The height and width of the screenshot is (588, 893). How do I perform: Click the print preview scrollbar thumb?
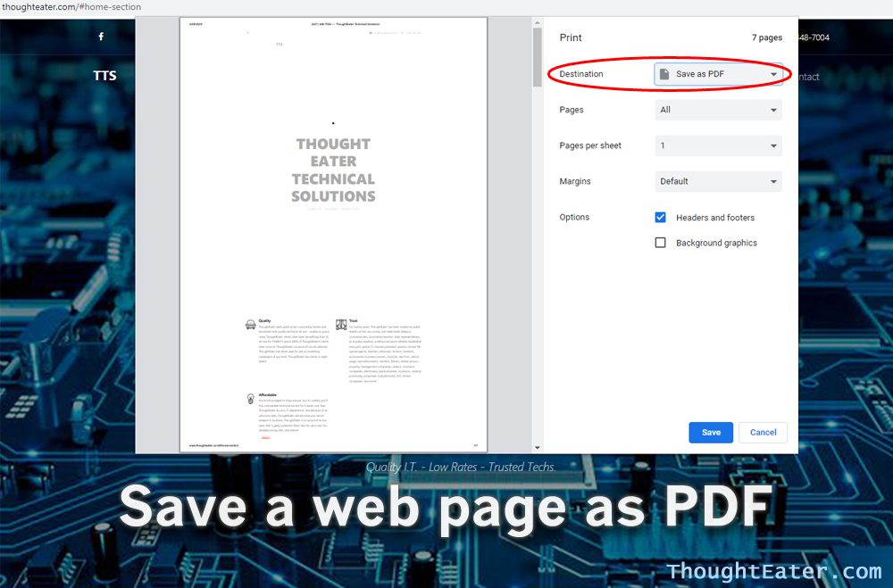537,57
